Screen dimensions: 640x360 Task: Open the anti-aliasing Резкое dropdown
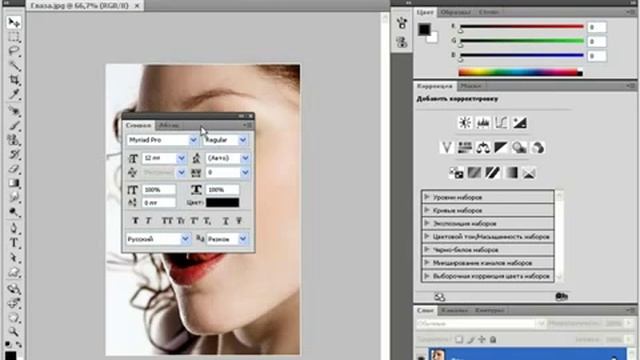click(x=243, y=239)
